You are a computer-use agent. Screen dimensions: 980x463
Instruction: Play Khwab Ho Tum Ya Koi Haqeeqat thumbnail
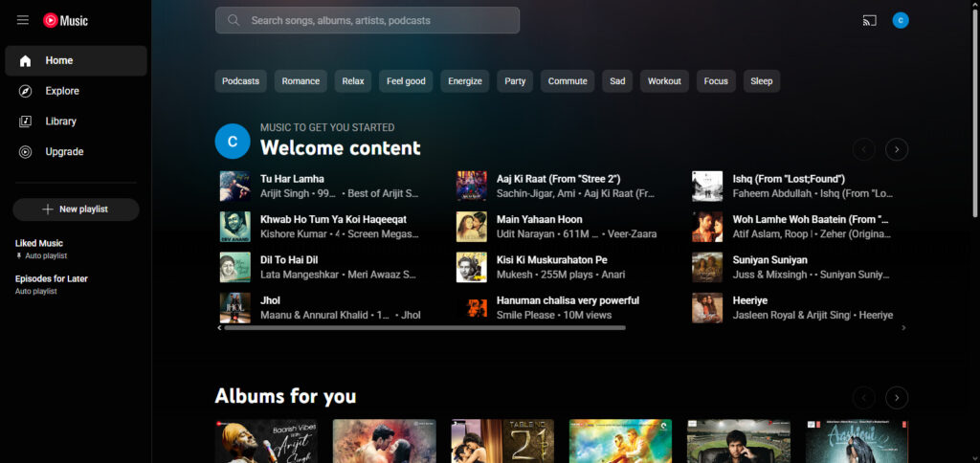[x=235, y=227]
